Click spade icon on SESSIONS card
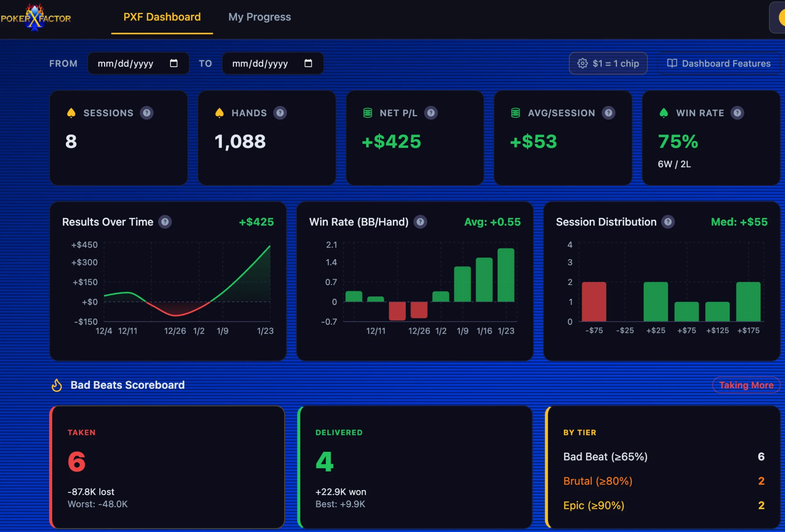785x532 pixels. (71, 113)
